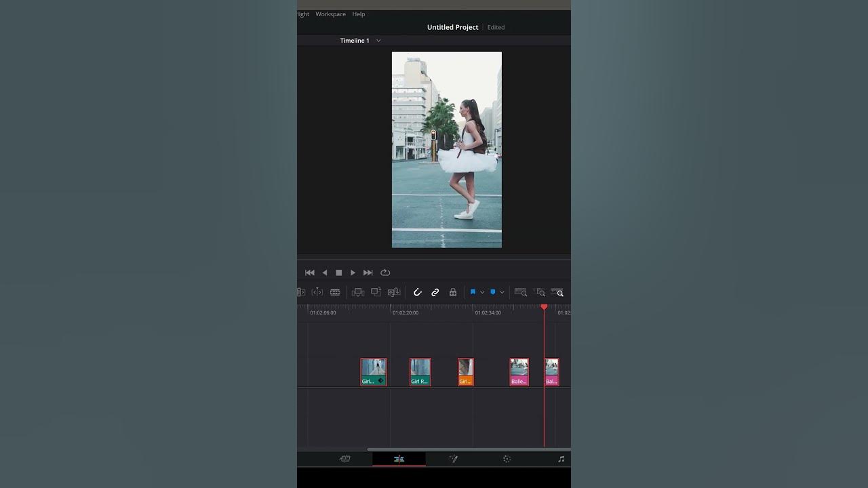Viewport: 868px width, 488px height.
Task: Toggle linked selection chain icon
Action: tap(435, 292)
